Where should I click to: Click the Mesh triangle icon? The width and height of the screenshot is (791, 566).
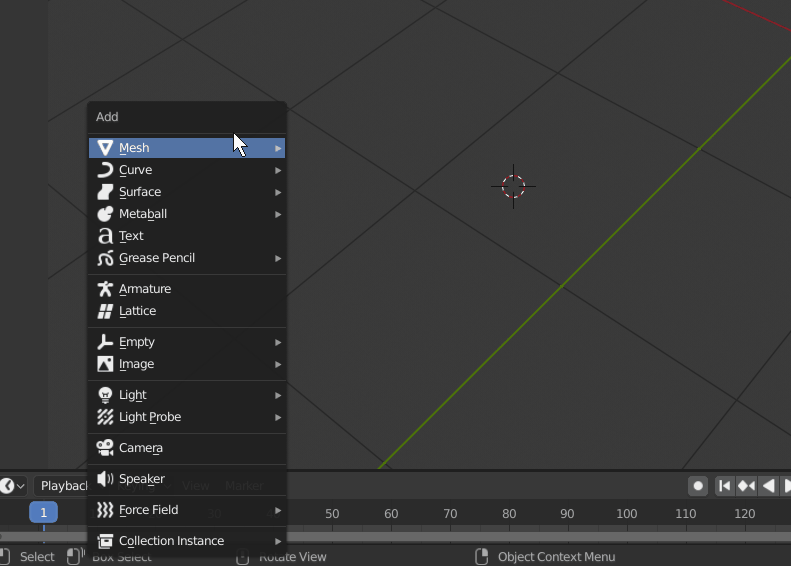105,148
